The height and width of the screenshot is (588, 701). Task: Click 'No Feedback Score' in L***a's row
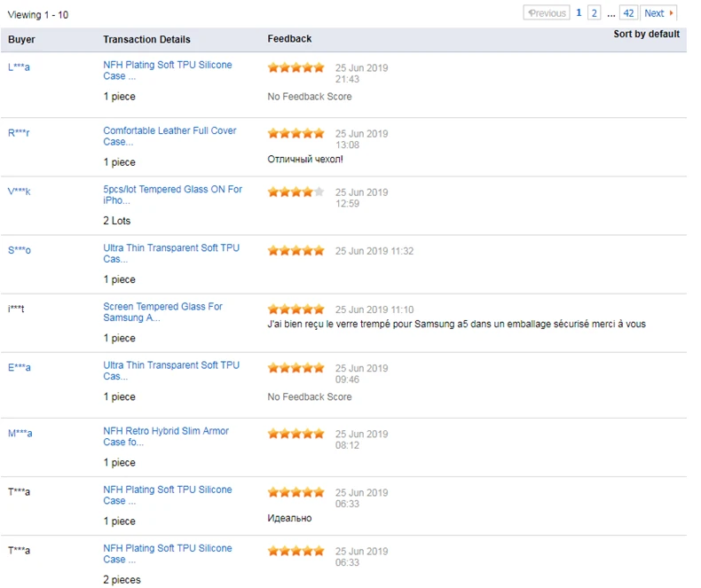point(310,97)
